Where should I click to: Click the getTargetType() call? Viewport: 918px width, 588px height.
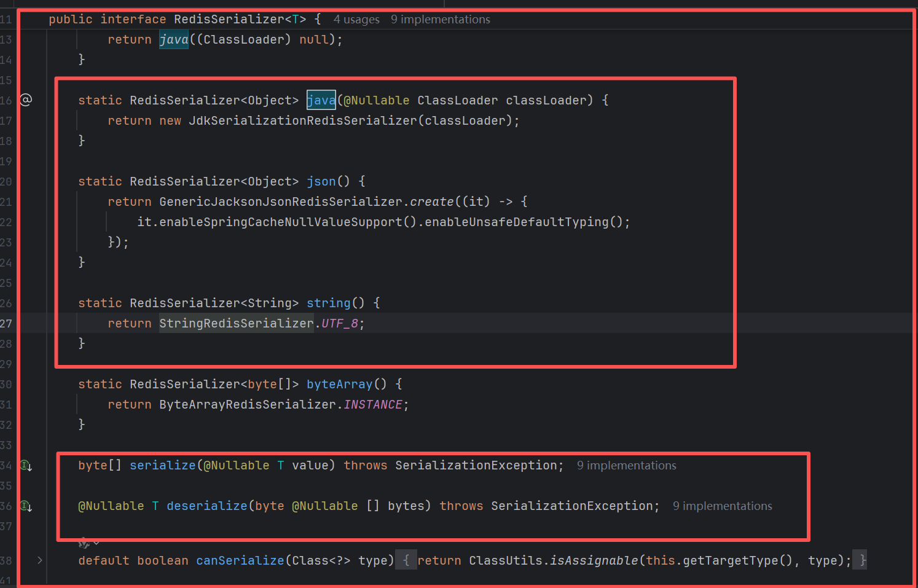point(731,561)
